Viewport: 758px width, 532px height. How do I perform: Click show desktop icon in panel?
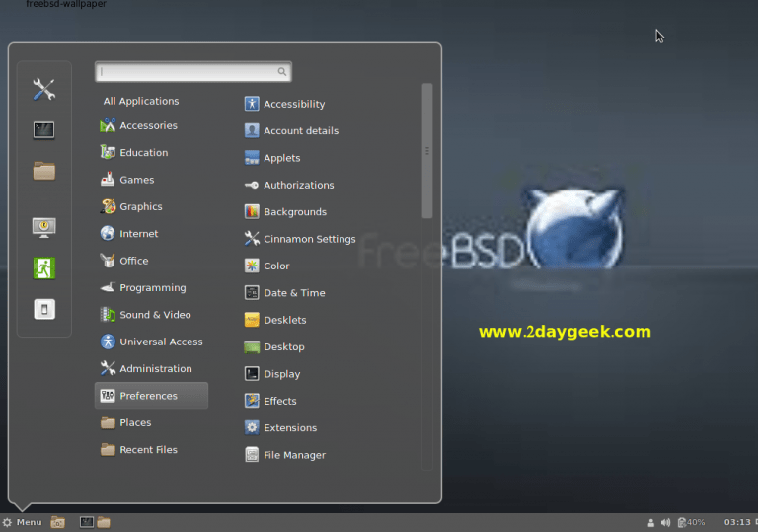[x=58, y=522]
